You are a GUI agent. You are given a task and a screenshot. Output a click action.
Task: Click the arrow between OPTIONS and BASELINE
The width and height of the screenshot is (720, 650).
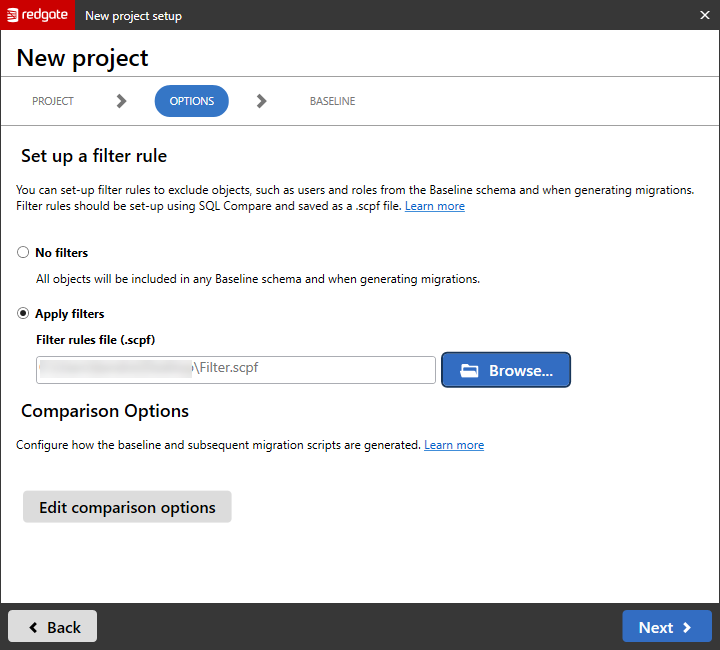pos(261,101)
